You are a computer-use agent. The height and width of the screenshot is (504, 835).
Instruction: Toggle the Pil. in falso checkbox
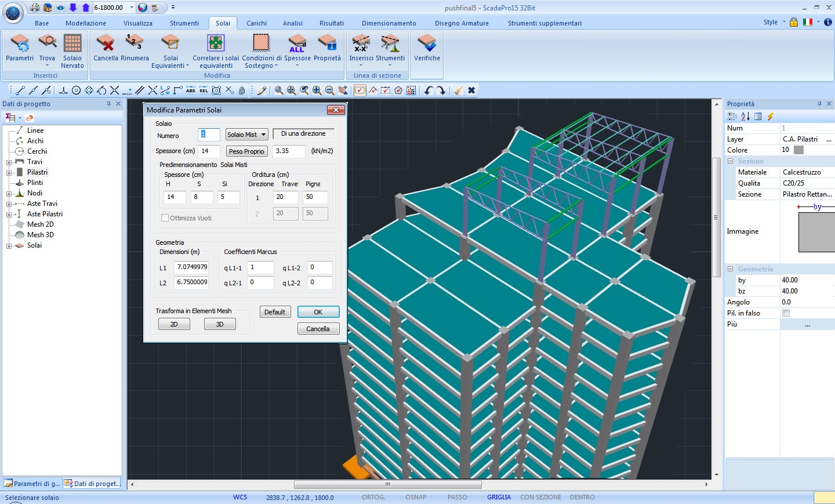click(786, 313)
